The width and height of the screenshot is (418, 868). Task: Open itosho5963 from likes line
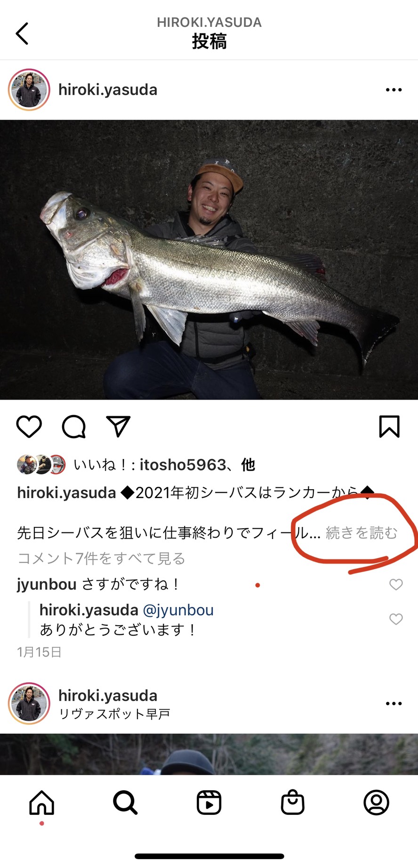183,465
